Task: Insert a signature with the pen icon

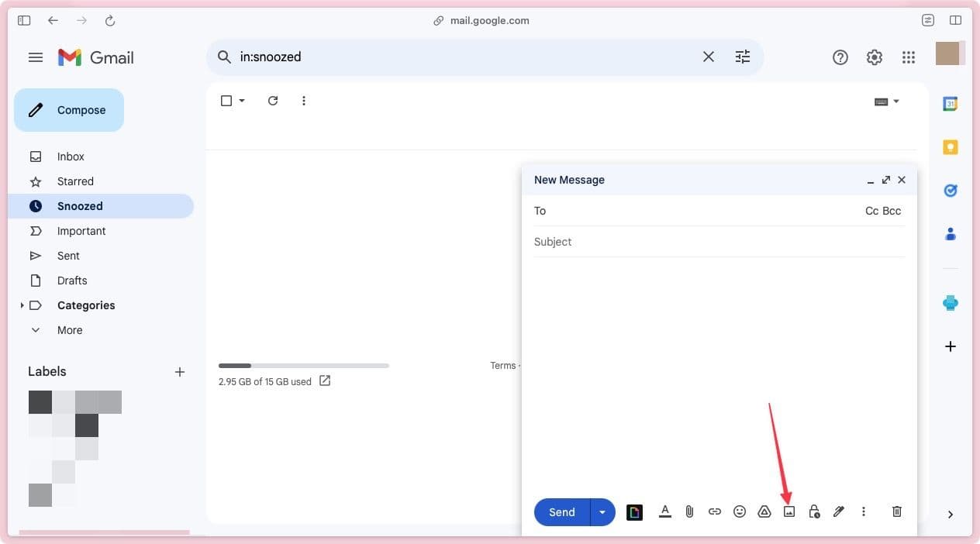Action: click(838, 511)
